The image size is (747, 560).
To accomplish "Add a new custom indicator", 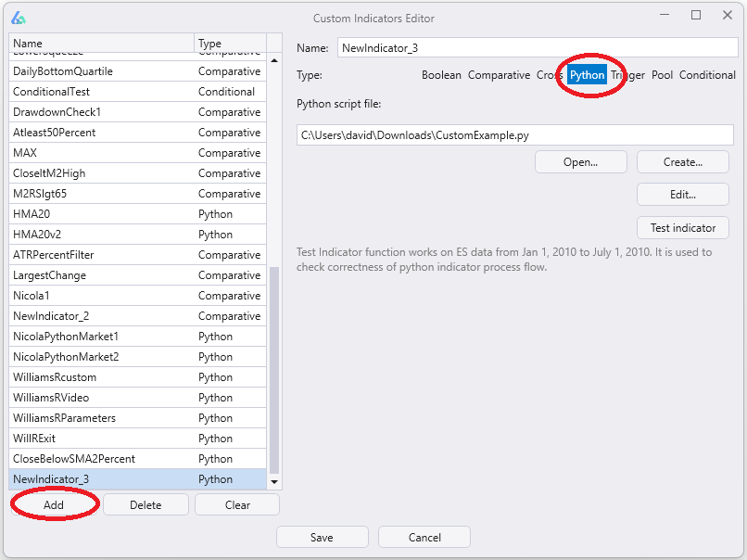I will (x=54, y=504).
